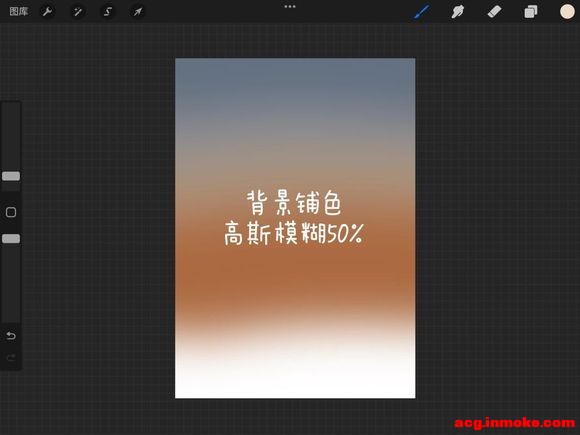Open the Actions wrench menu
The width and height of the screenshot is (580, 435).
(47, 12)
